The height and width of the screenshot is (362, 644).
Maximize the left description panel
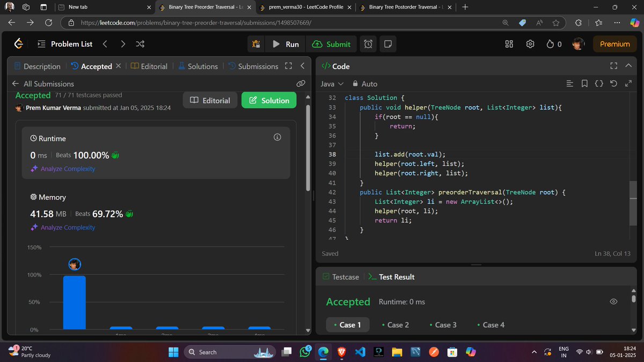288,66
